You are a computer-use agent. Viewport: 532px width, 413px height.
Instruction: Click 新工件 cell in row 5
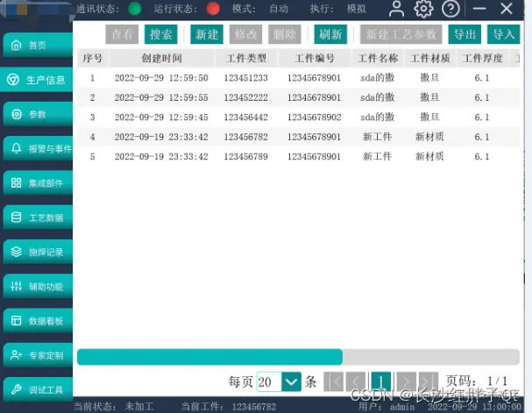[x=377, y=156]
